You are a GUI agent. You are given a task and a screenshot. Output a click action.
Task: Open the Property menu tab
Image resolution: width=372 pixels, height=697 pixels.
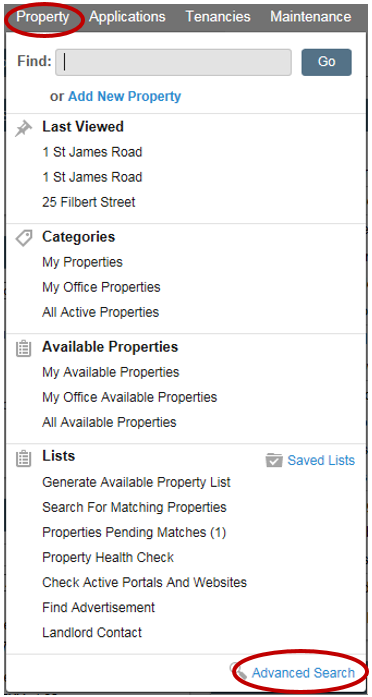click(x=43, y=17)
